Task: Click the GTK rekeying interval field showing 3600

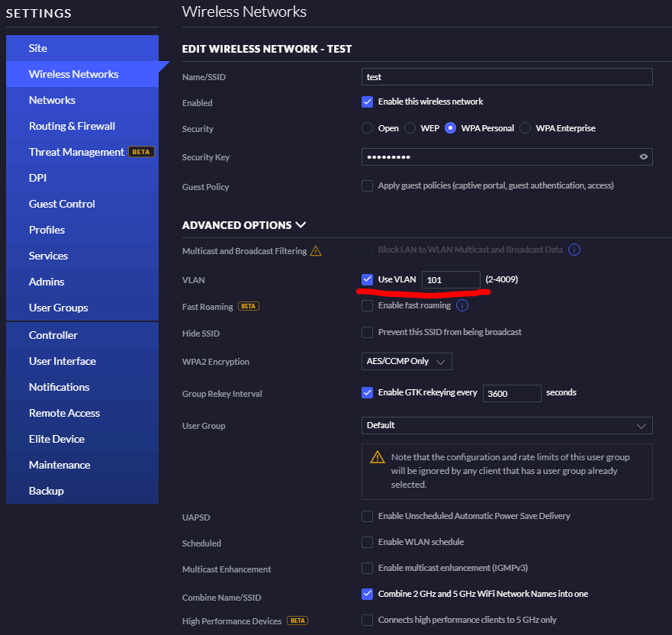Action: 512,394
